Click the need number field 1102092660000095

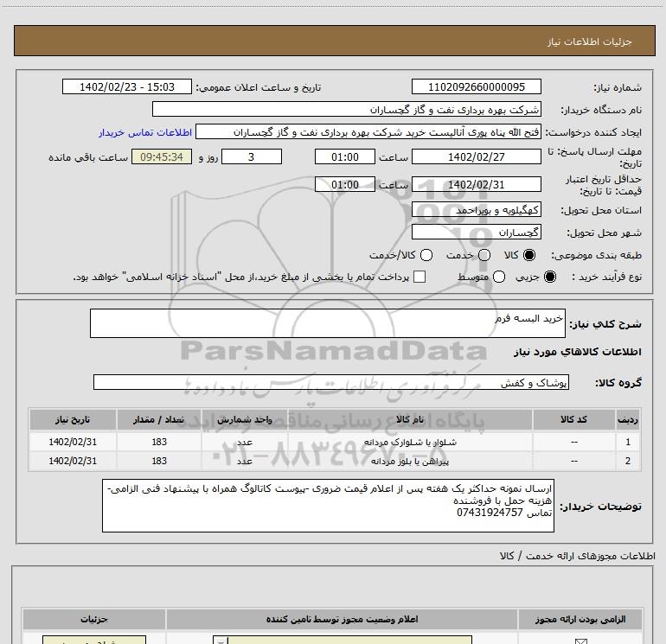point(476,86)
